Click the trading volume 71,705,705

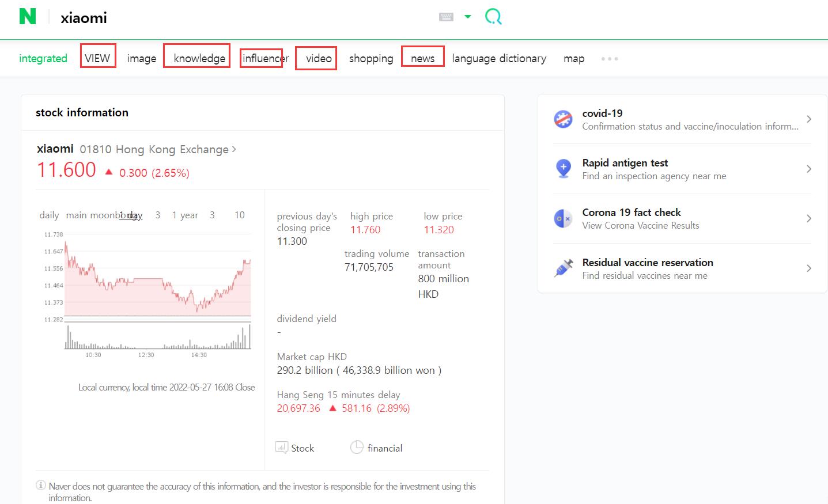click(369, 267)
